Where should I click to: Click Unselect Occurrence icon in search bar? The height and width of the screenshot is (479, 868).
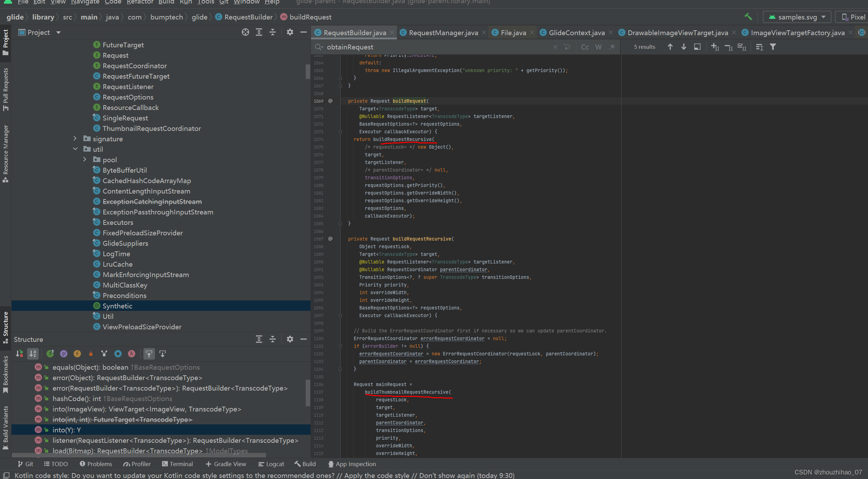point(728,47)
